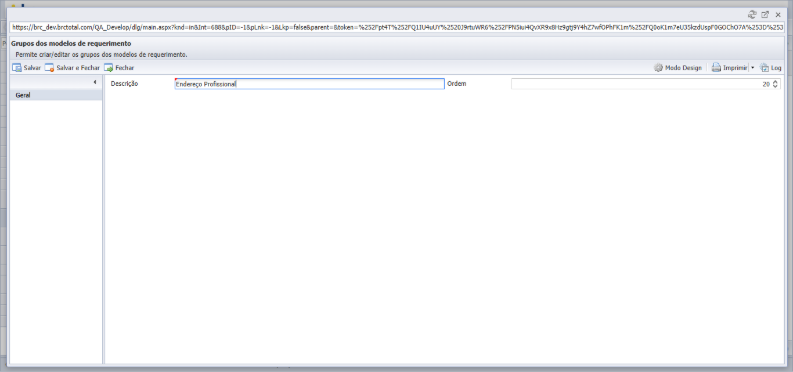793x372 pixels.
Task: Click 'Grupos dos modelos de requerimento' heading
Action: point(71,44)
